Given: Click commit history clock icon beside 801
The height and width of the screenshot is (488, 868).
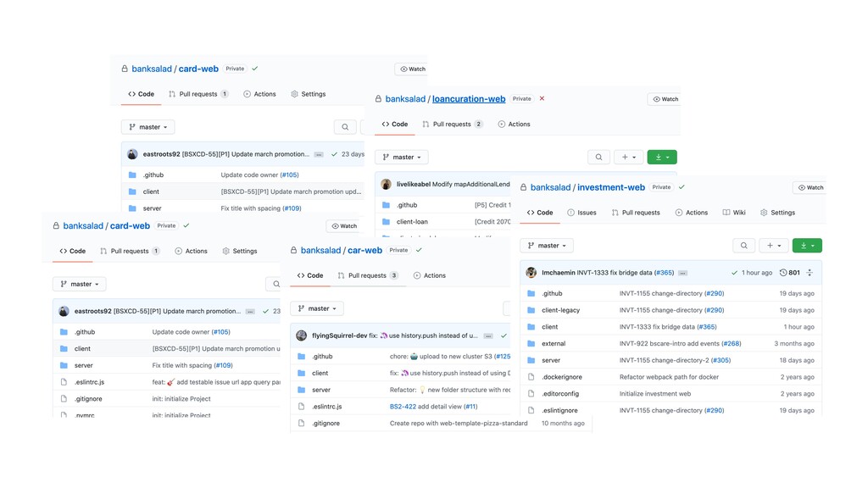Looking at the screenshot, I should pos(782,273).
